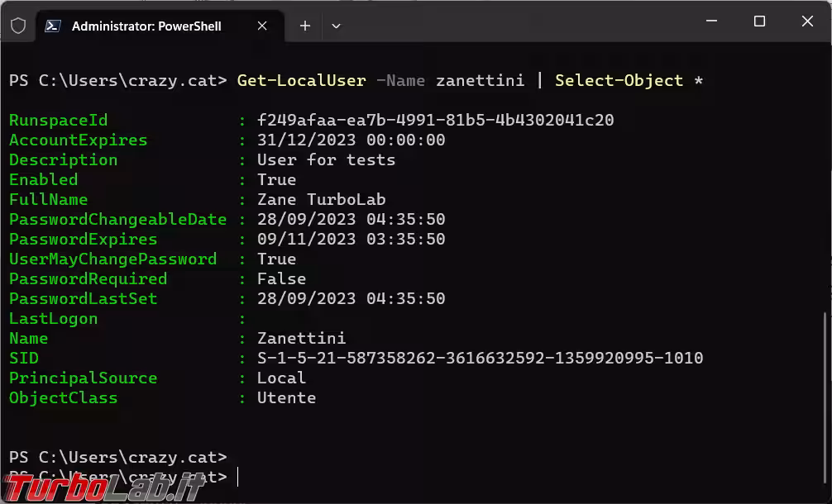Minimize the terminal window

[711, 22]
